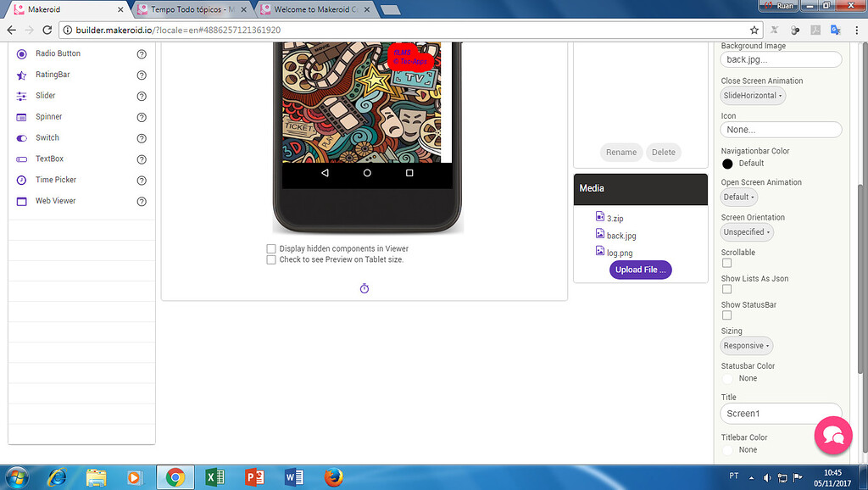This screenshot has height=490, width=868.
Task: Select the Radio Button component icon
Action: pos(21,53)
